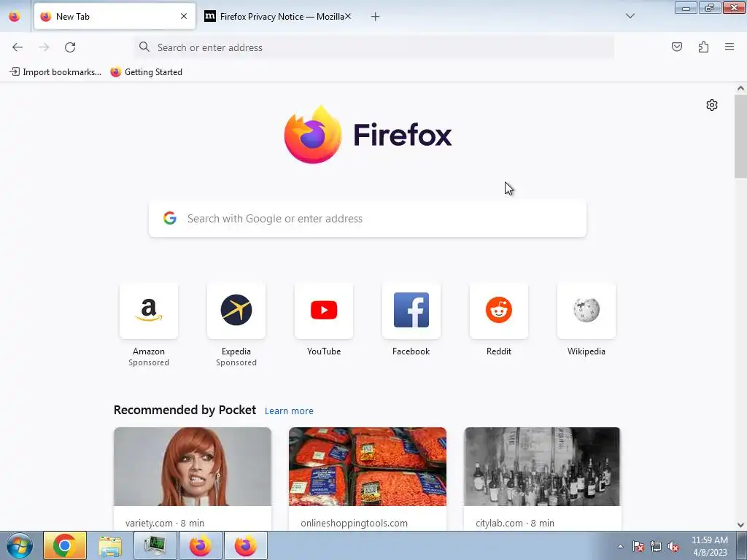
Task: Open the variety.com Pocket story thumbnail
Action: 193,467
